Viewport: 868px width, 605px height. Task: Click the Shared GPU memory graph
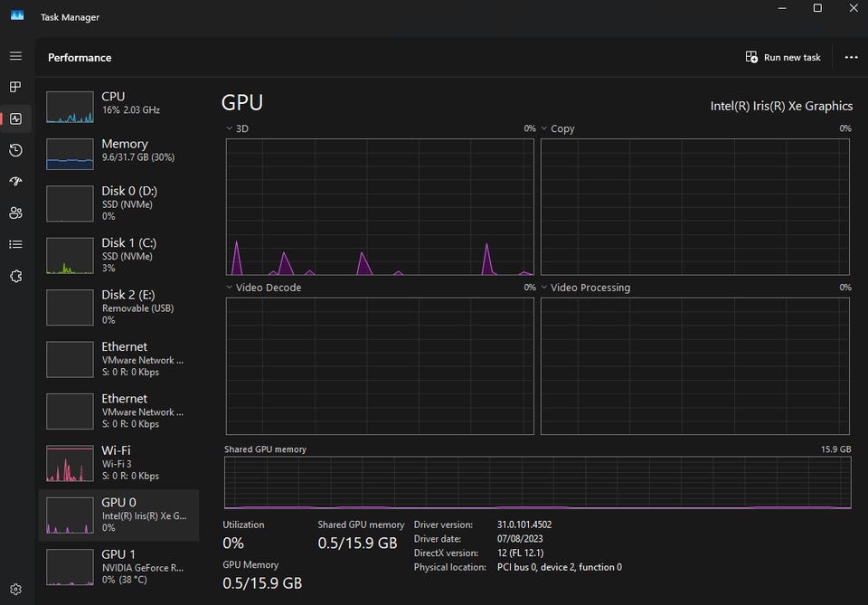(537, 482)
